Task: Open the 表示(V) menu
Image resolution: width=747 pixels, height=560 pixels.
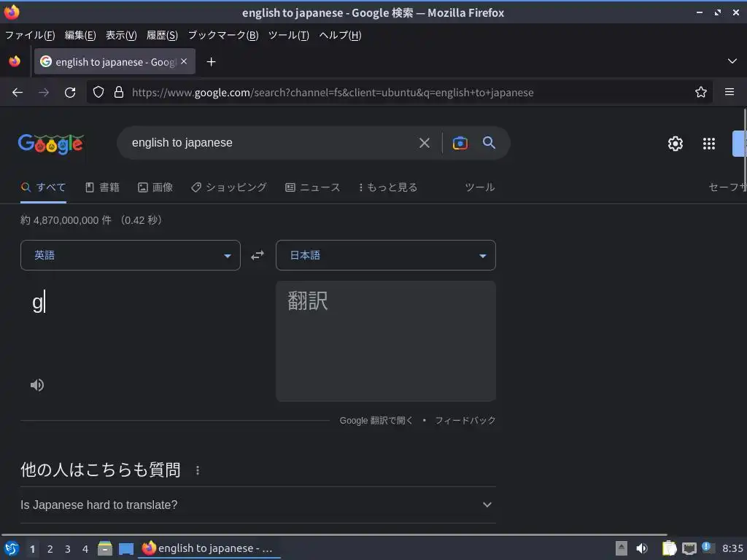Action: click(x=121, y=35)
